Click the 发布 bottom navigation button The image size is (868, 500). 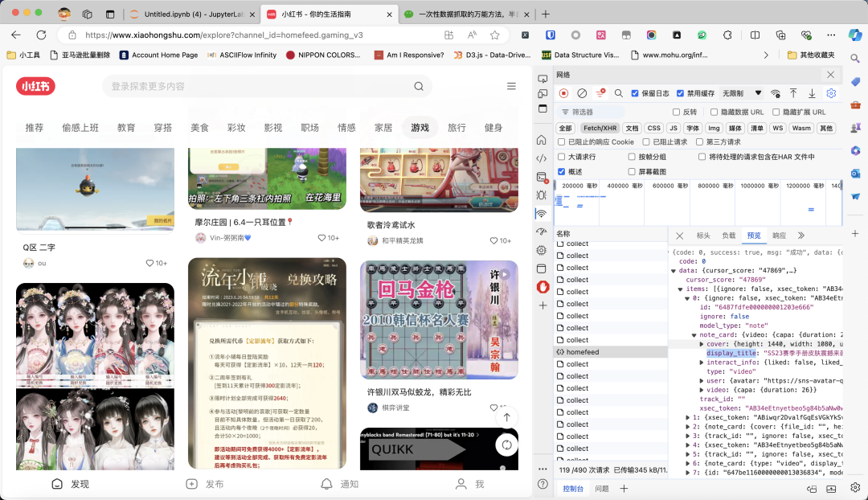(x=205, y=484)
